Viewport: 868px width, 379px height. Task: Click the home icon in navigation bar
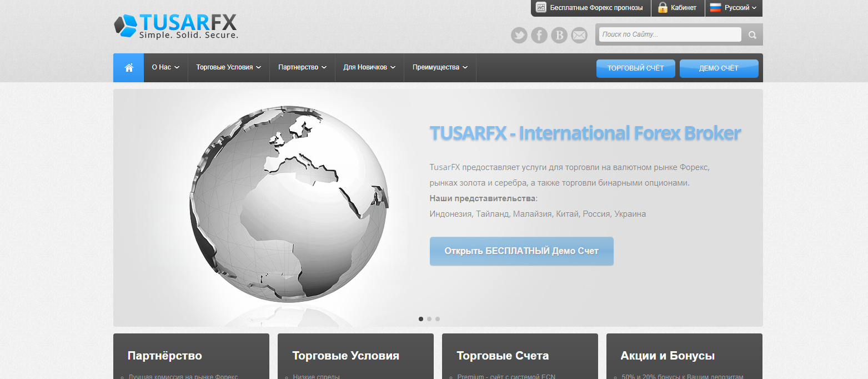129,68
